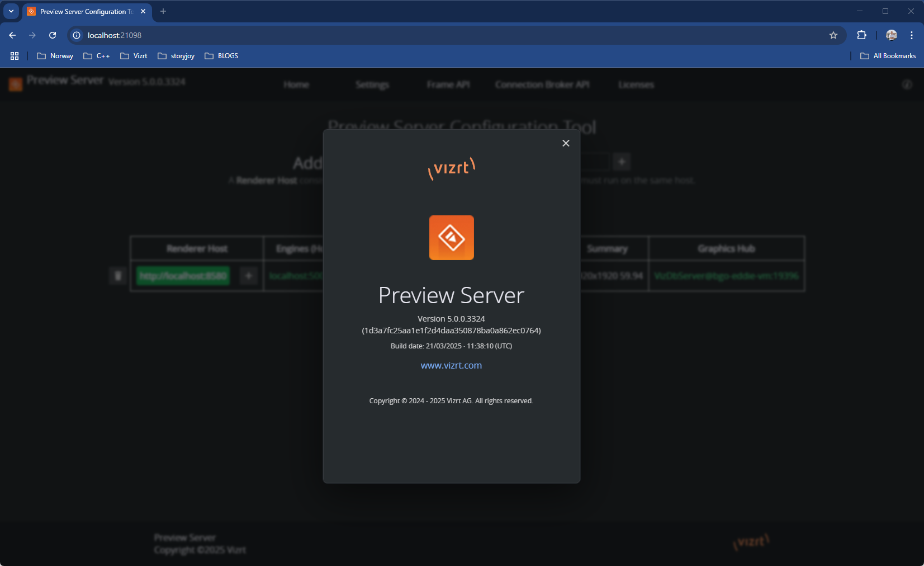Close the About Preview Server dialog
The height and width of the screenshot is (566, 924).
click(x=566, y=143)
